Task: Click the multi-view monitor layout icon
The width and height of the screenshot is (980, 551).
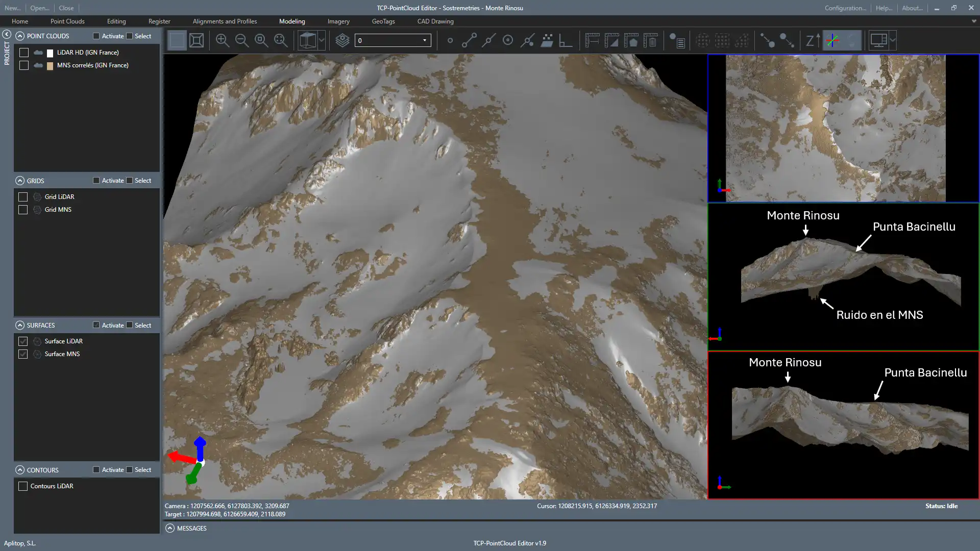Action: click(879, 40)
